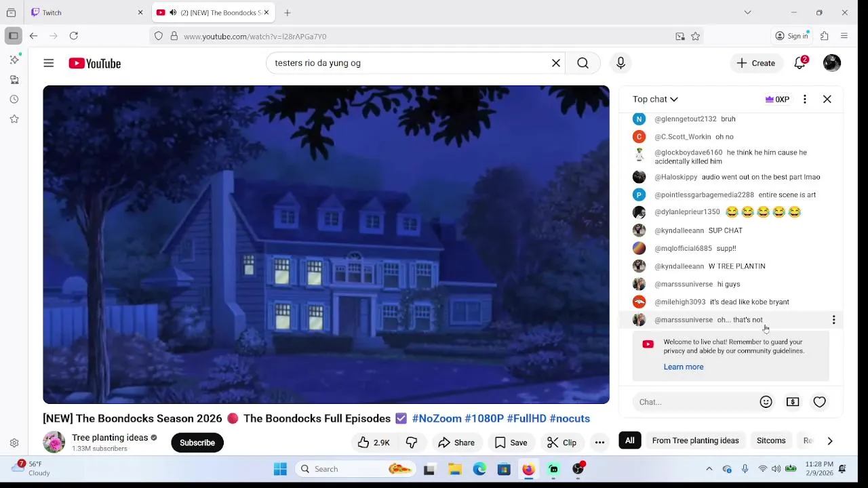This screenshot has height=488, width=868.
Task: Go back to the previous page
Action: pos(33,36)
